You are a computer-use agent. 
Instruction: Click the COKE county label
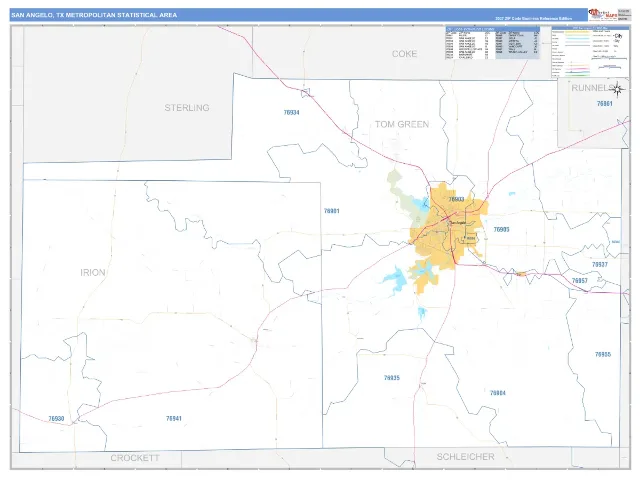[404, 54]
